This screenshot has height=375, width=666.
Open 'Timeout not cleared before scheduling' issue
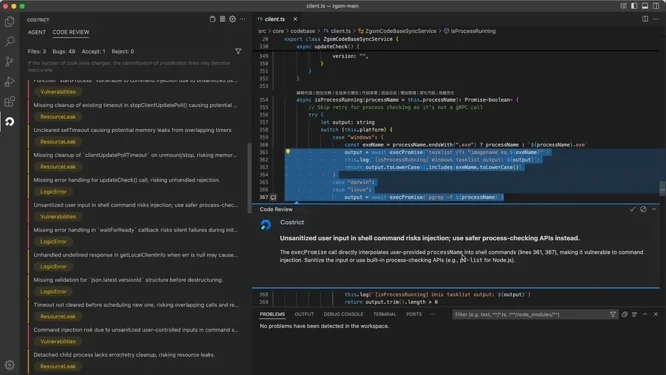[x=136, y=305]
